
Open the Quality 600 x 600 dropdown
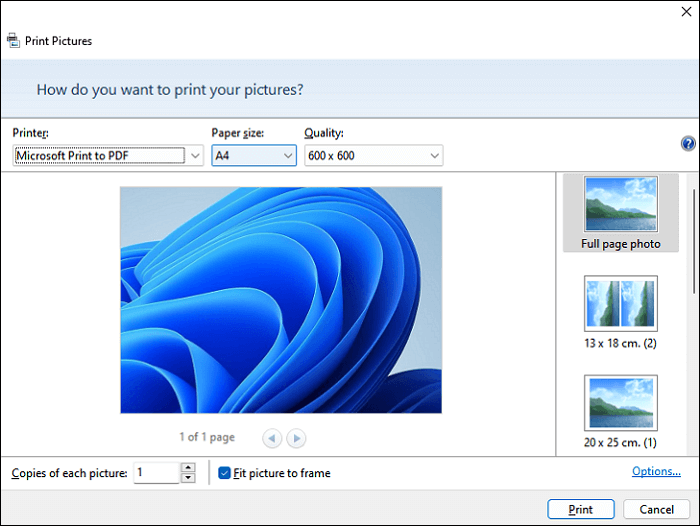coord(374,155)
